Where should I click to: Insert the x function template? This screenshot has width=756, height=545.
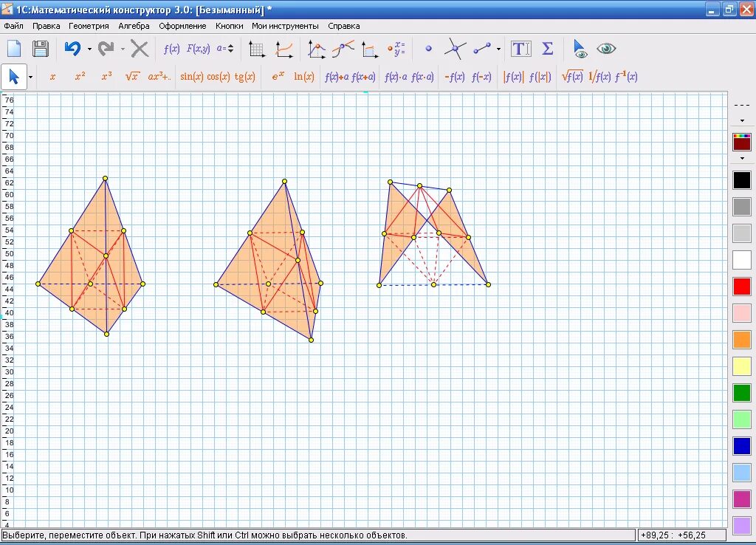click(x=52, y=77)
